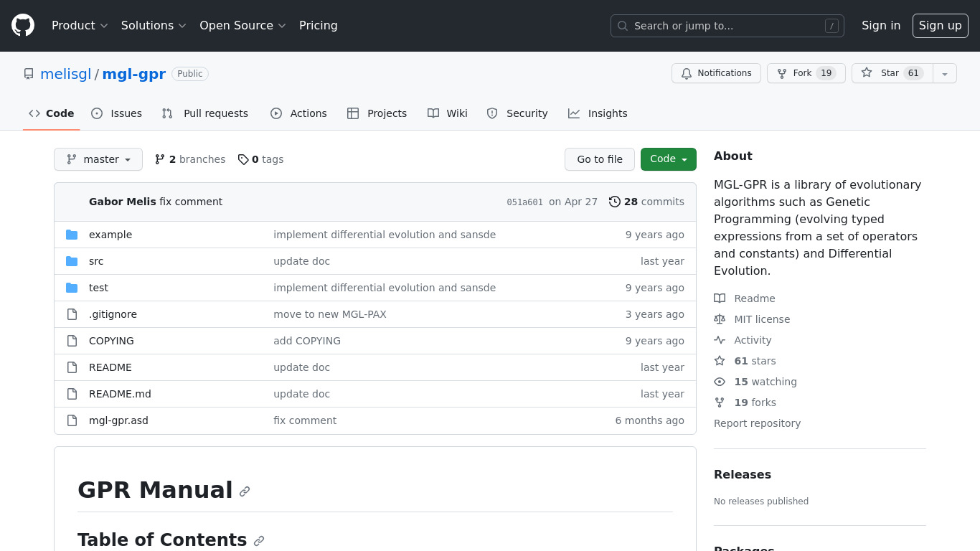Screen dimensions: 980x551
Task: Click the Notifications button
Action: coord(716,73)
